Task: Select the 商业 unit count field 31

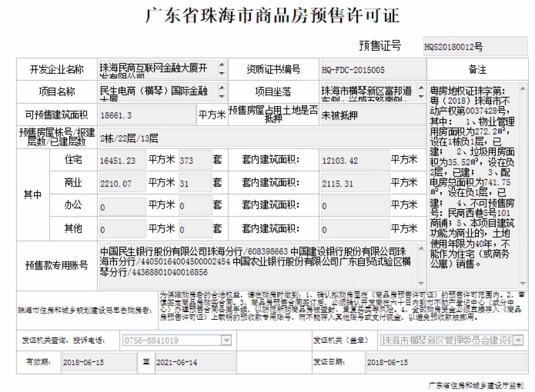Action: (x=195, y=183)
